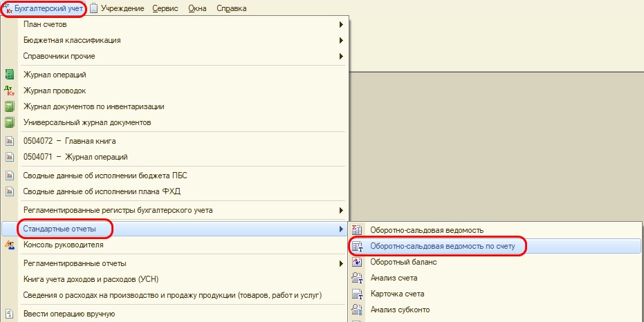Click Сводные данные плана ФХД report icon
Screen dimensions: 644x322
point(10,191)
